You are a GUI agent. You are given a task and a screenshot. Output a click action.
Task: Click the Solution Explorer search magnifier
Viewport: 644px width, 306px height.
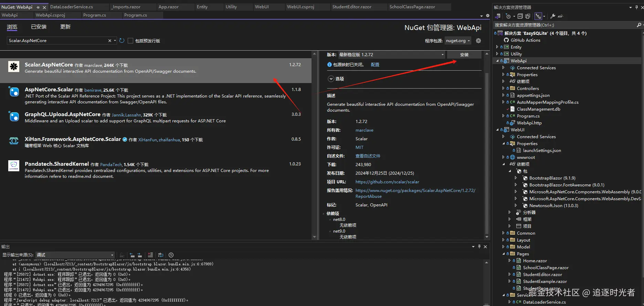click(639, 25)
